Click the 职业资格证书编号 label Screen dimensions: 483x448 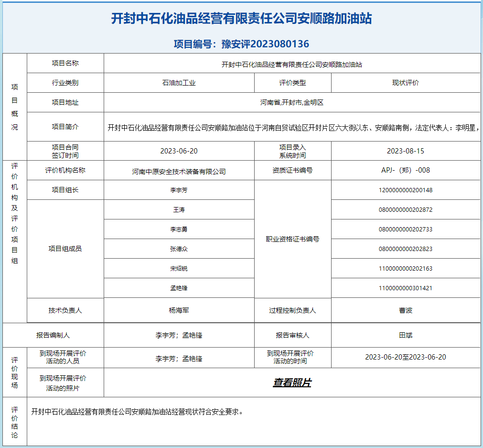pos(293,239)
